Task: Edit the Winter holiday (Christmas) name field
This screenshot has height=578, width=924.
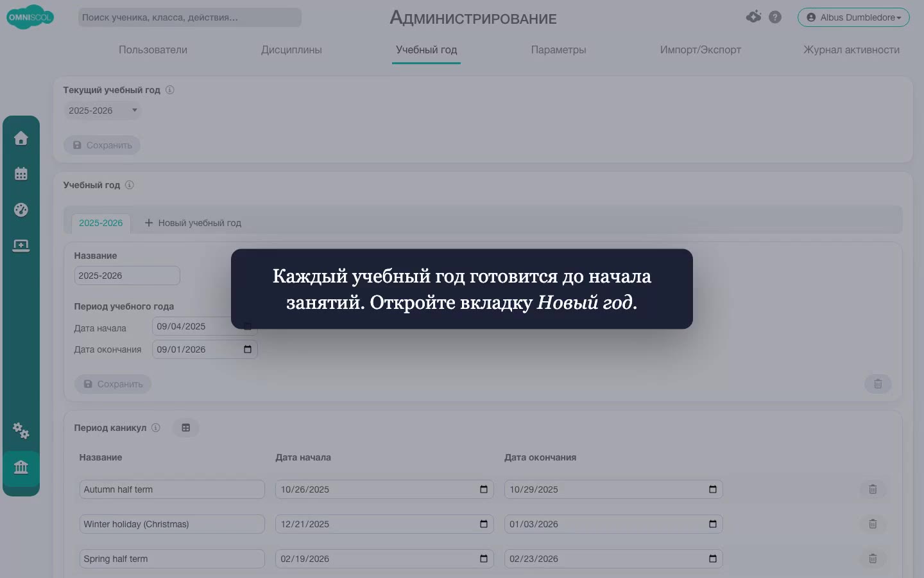Action: [172, 524]
